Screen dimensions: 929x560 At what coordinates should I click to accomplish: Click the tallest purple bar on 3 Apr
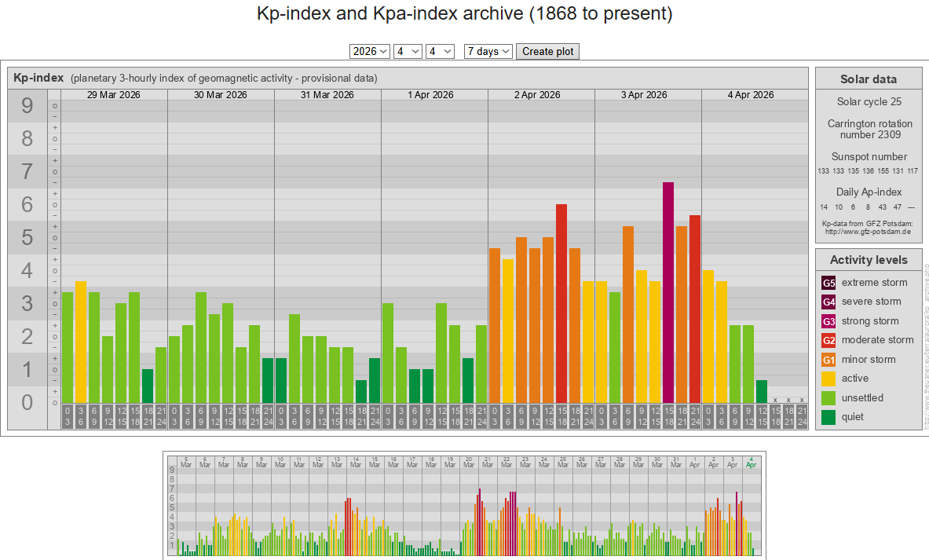668,292
